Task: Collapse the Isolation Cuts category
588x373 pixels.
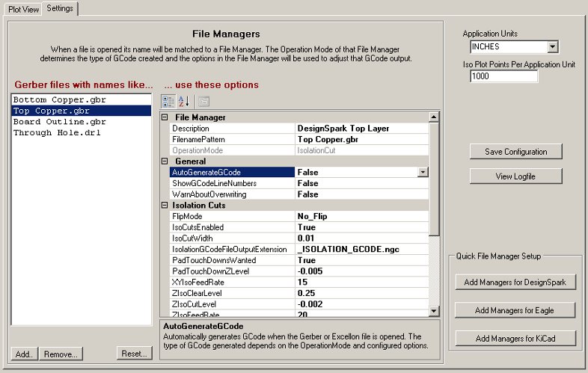Action: coord(165,206)
